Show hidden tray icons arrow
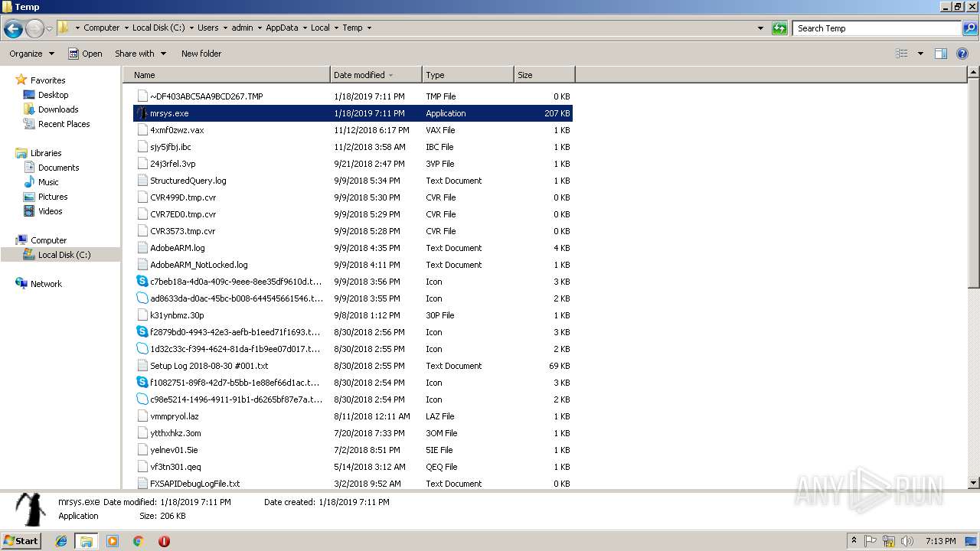The image size is (980, 551). (x=854, y=541)
